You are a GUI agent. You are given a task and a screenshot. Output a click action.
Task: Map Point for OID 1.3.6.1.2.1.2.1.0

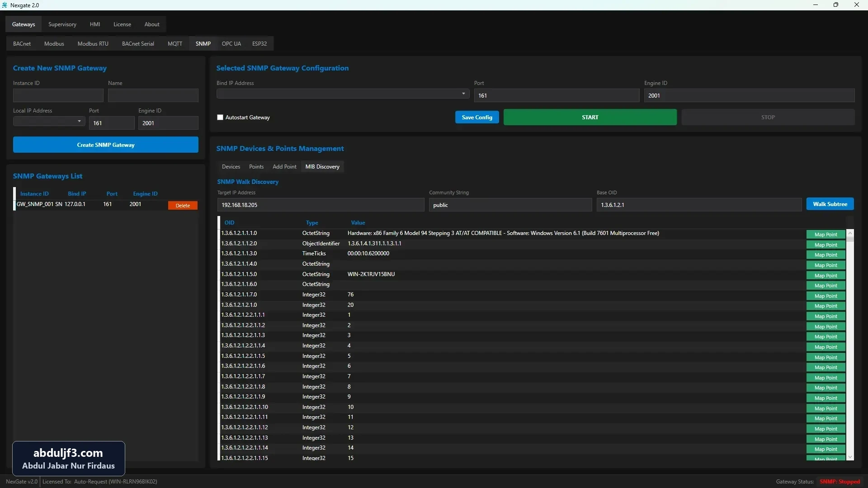click(x=826, y=306)
